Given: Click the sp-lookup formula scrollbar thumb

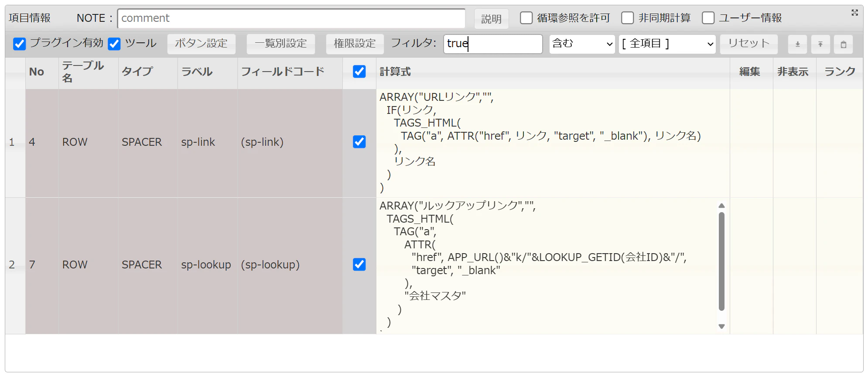Looking at the screenshot, I should pyautogui.click(x=721, y=261).
